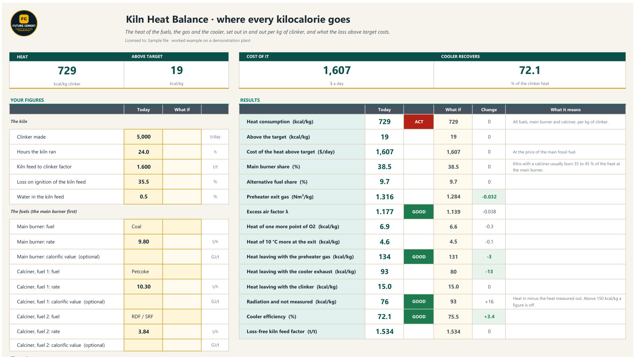The image size is (644, 357).
Task: Click Preheater exit gas change -0.032
Action: tap(489, 197)
